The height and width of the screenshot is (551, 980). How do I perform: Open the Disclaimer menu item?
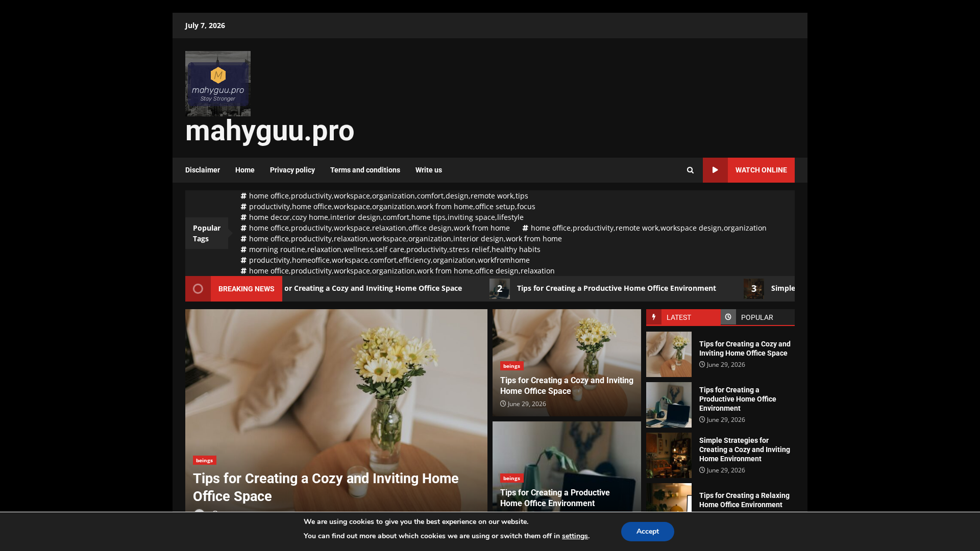(203, 170)
